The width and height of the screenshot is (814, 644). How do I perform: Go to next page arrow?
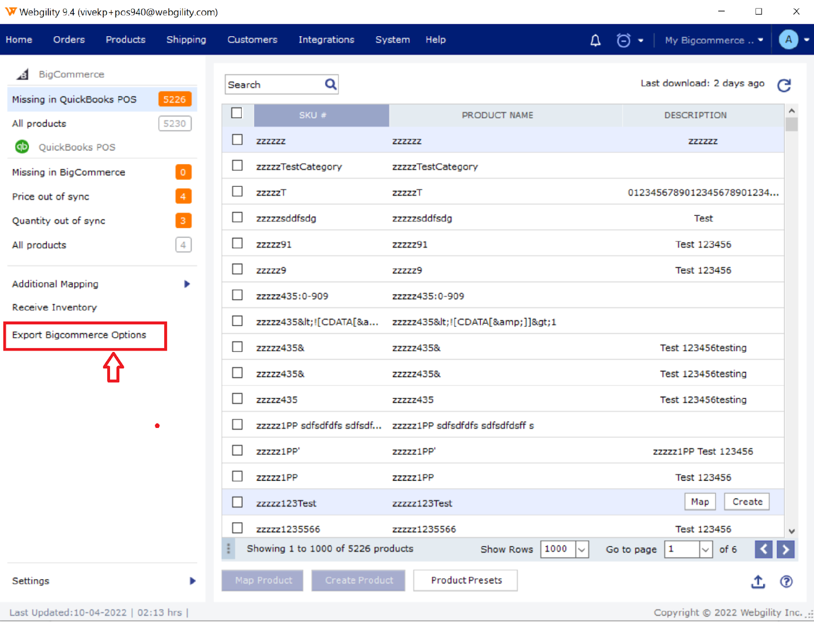pyautogui.click(x=786, y=549)
